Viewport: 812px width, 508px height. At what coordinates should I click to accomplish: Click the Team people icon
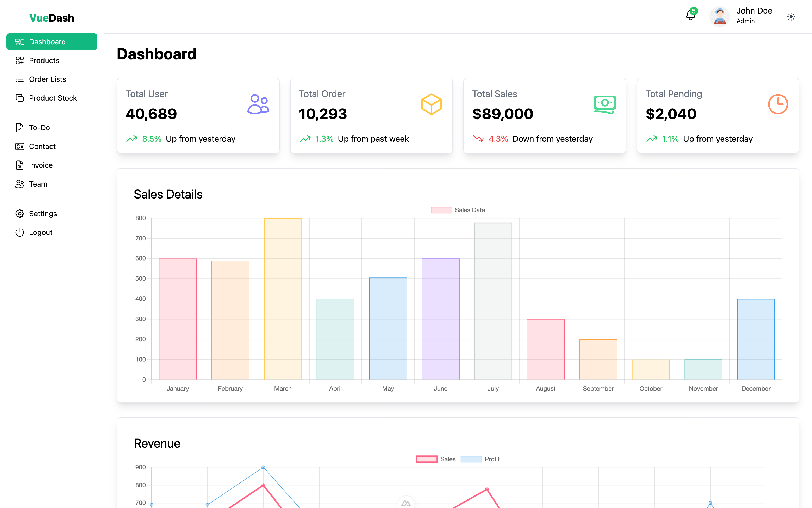click(20, 184)
